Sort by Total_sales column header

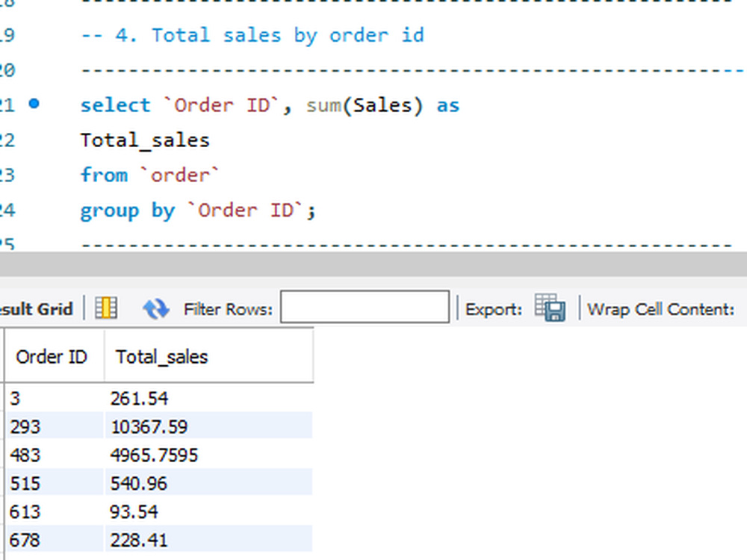(208, 356)
